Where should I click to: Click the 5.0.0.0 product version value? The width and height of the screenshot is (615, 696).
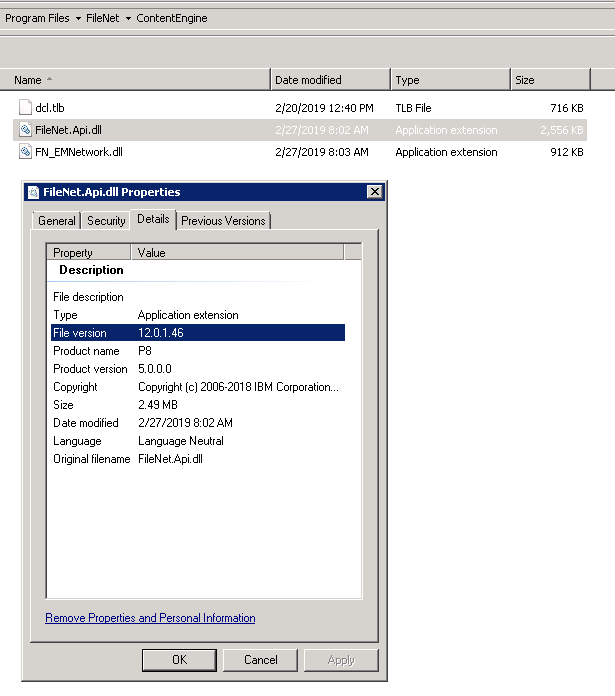pos(154,369)
